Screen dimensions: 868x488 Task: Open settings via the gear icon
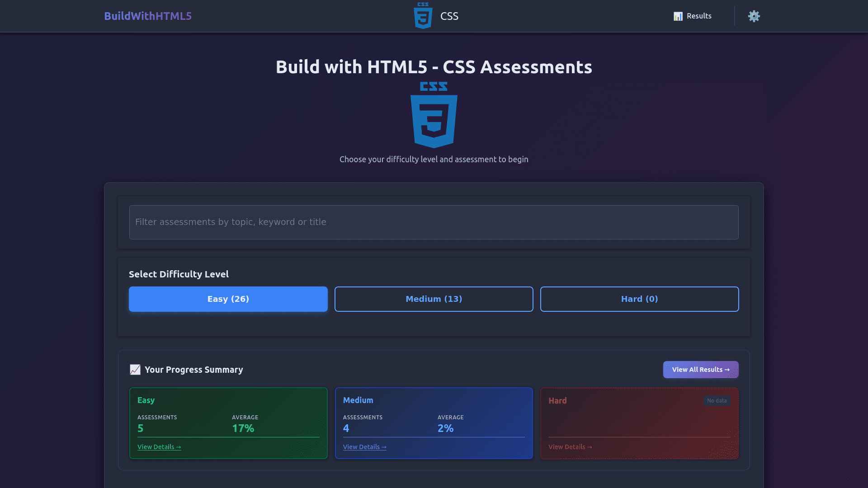754,16
